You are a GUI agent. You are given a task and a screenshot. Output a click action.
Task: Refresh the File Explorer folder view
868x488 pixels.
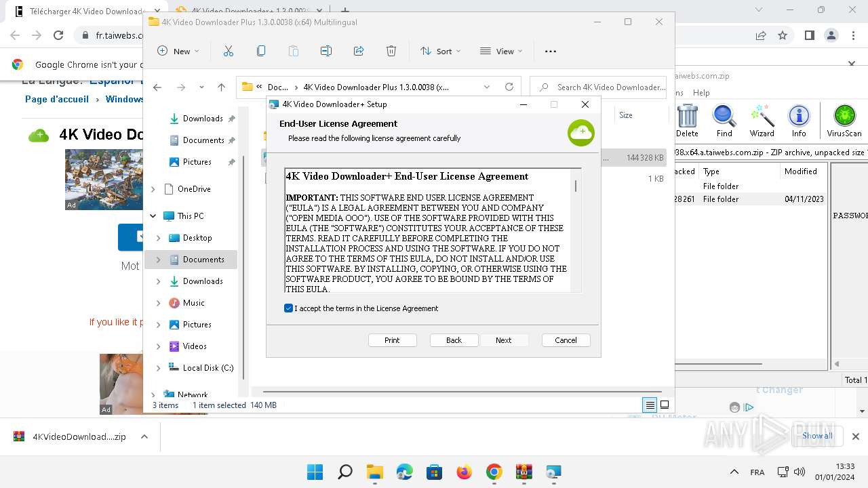[x=509, y=87]
